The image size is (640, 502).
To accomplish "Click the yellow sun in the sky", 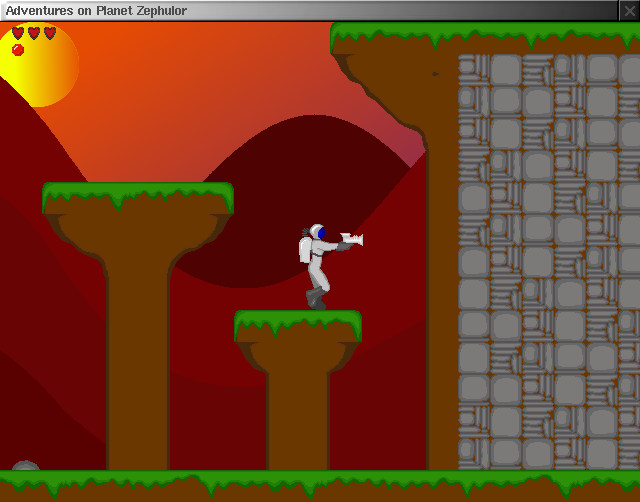I will (x=39, y=64).
